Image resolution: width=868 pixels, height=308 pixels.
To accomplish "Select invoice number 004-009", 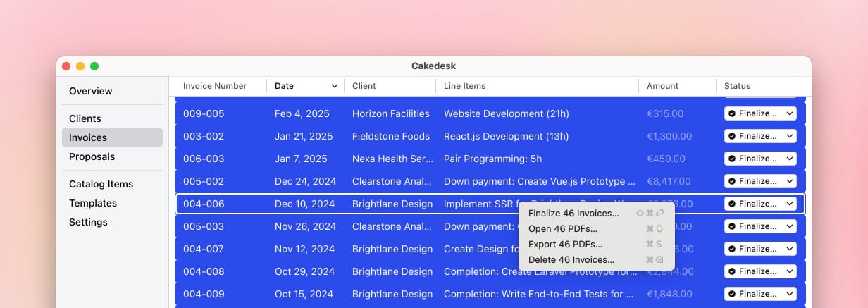I will pos(204,294).
